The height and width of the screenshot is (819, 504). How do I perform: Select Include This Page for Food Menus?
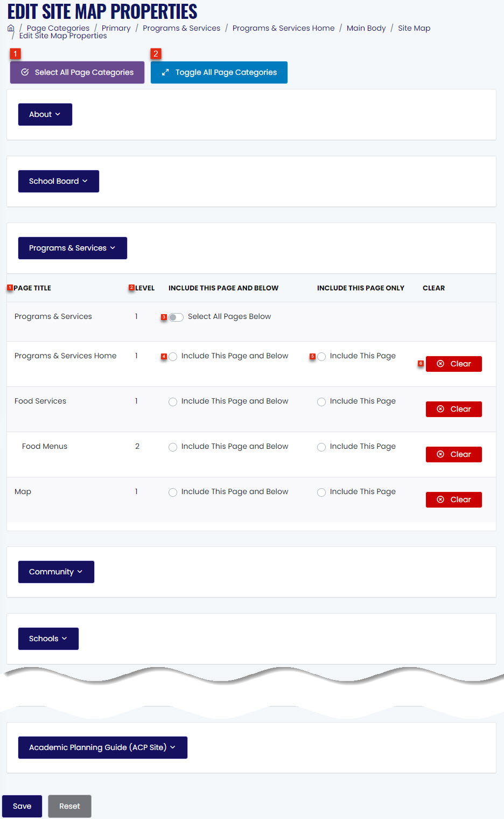pos(321,447)
